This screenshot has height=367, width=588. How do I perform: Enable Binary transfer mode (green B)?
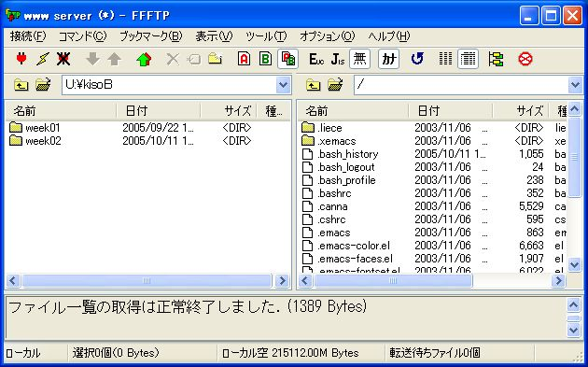click(265, 59)
